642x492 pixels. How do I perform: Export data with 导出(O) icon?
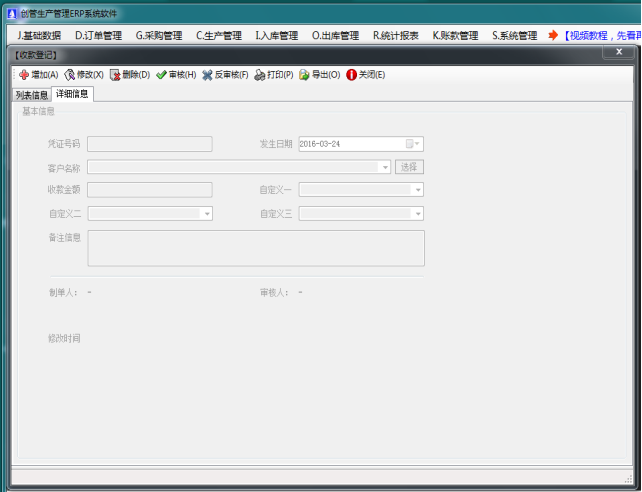coord(304,75)
